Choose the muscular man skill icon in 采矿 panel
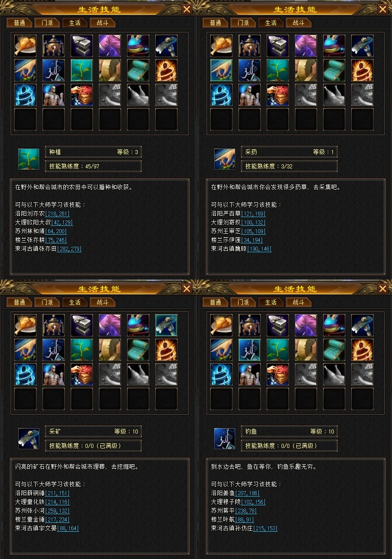 coord(54,374)
